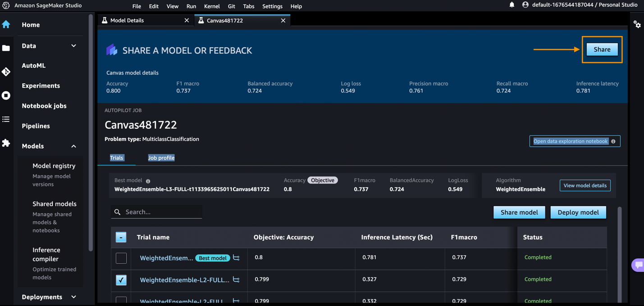Open the Home icon in activity bar
The image size is (644, 306).
[x=6, y=24]
